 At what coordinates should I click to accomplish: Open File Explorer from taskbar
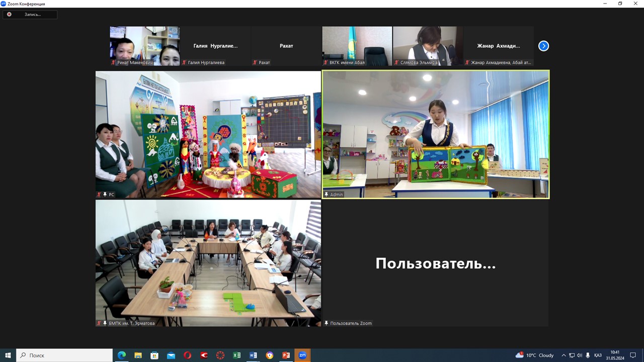point(138,355)
